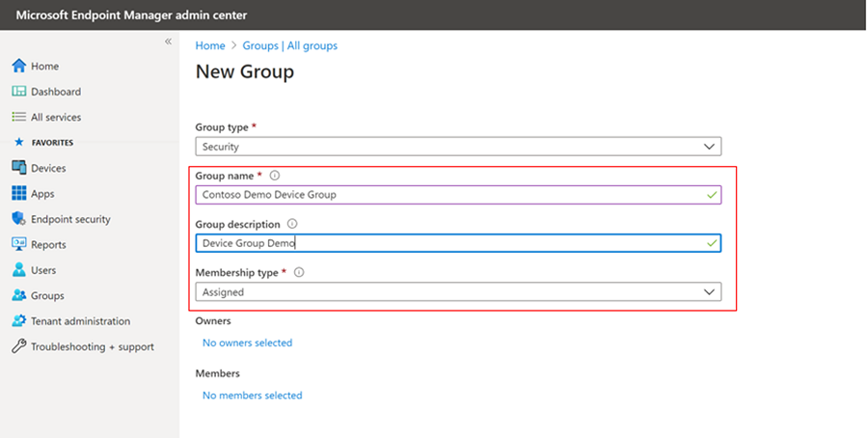
Task: Click the Troubleshooting wrench icon
Action: [19, 346]
